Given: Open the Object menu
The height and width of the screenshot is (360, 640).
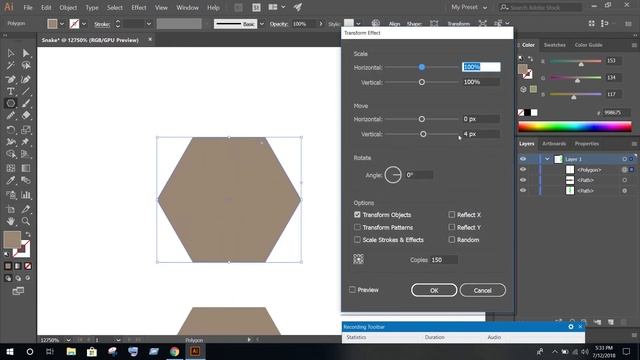Looking at the screenshot, I should [x=68, y=7].
